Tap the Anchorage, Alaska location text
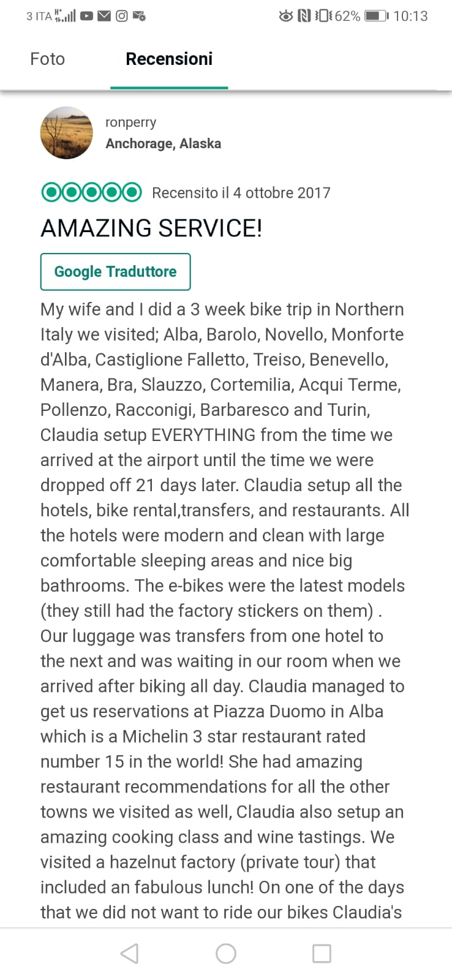The image size is (452, 980). [164, 143]
